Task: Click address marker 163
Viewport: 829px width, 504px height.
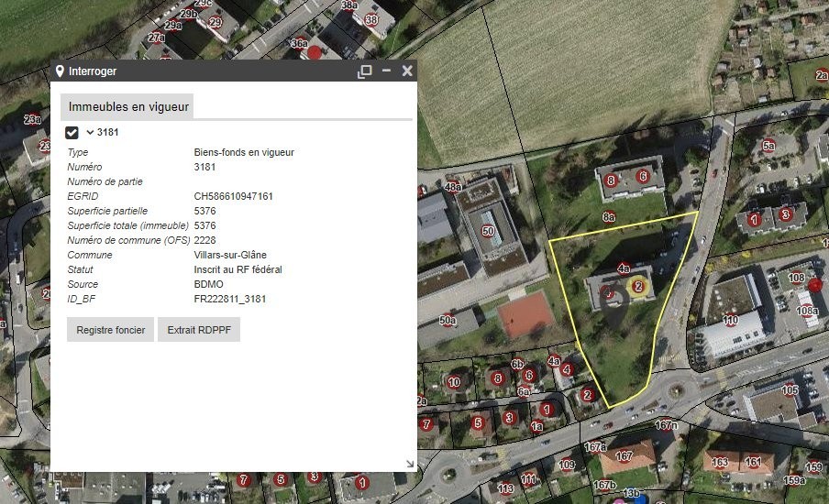Action: (721, 464)
